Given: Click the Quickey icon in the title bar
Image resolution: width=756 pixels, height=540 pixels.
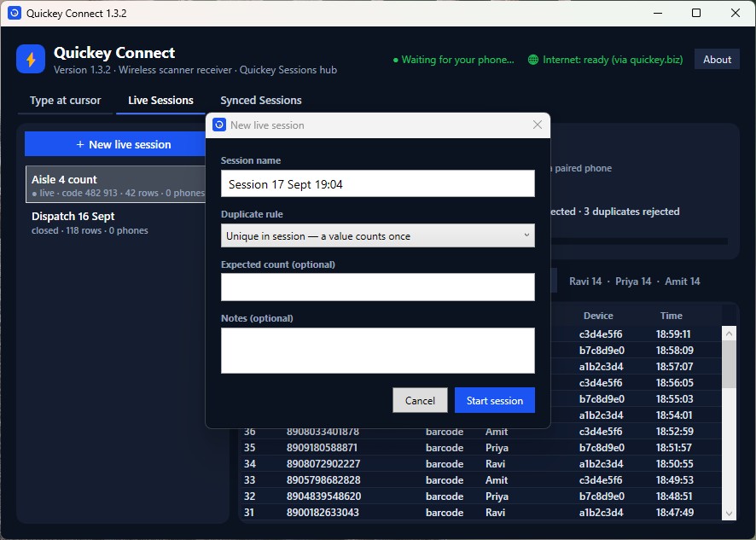Looking at the screenshot, I should point(15,13).
